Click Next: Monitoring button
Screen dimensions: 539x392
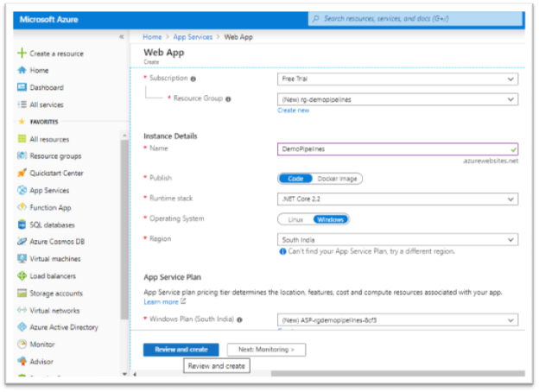tap(266, 350)
